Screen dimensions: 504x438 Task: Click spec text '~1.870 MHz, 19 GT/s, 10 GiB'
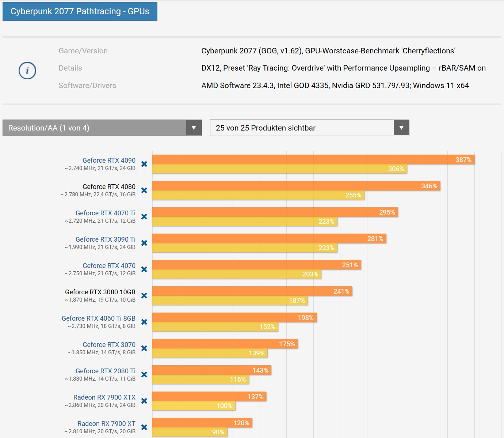pos(100,300)
